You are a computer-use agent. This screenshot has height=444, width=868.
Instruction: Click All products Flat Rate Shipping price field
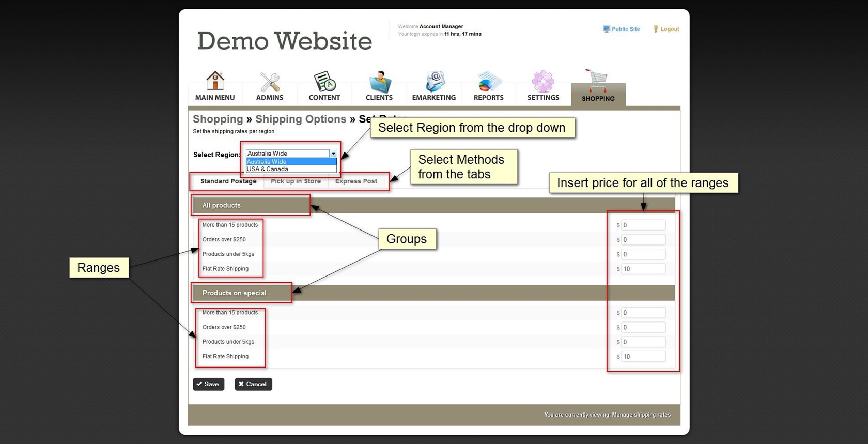click(643, 269)
